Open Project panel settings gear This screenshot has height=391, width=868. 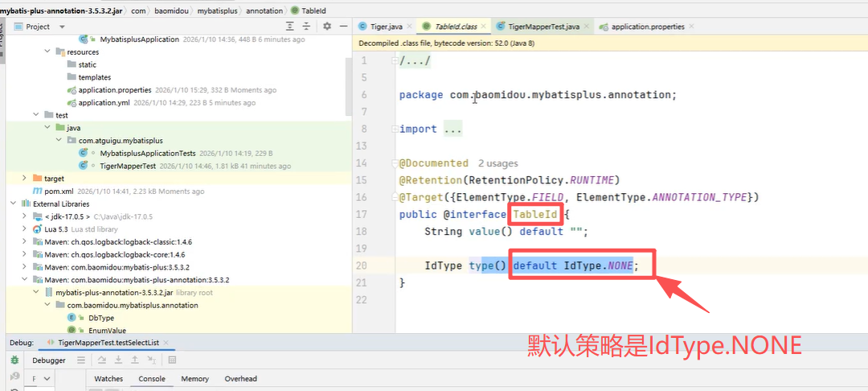[x=327, y=27]
